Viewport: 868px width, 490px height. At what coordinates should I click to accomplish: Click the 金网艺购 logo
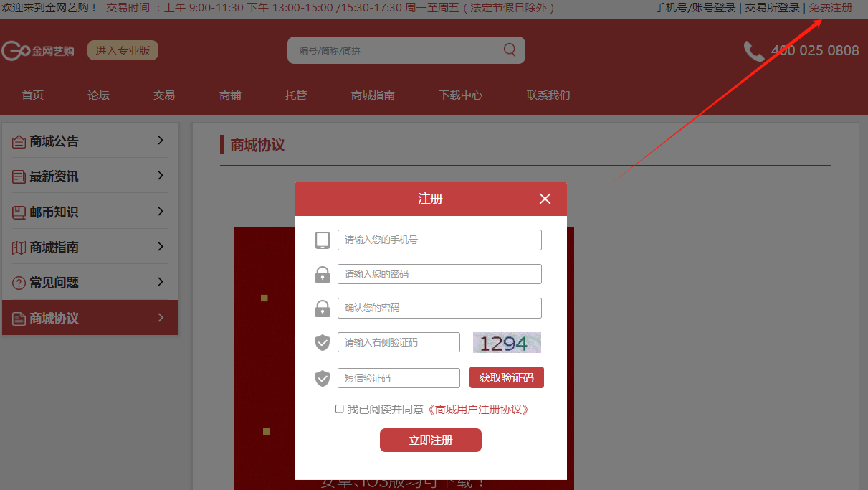pyautogui.click(x=38, y=51)
